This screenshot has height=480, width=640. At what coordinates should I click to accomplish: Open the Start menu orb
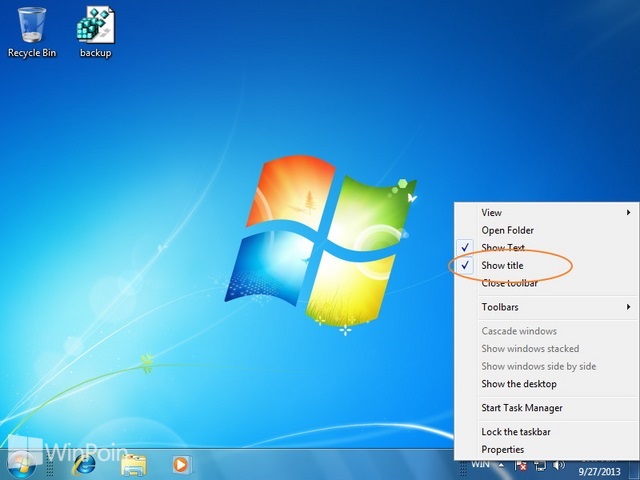21,465
